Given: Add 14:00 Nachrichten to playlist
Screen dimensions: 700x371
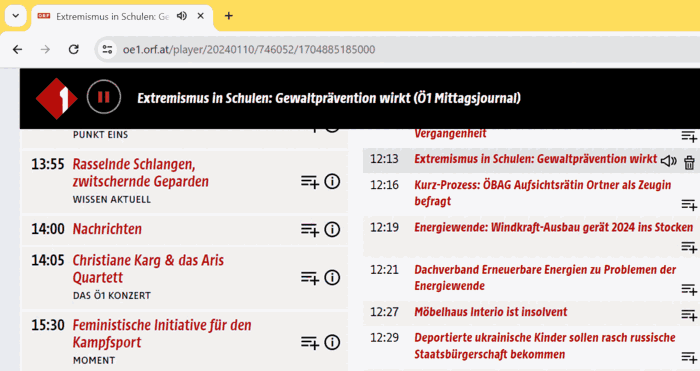Looking at the screenshot, I should 310,229.
